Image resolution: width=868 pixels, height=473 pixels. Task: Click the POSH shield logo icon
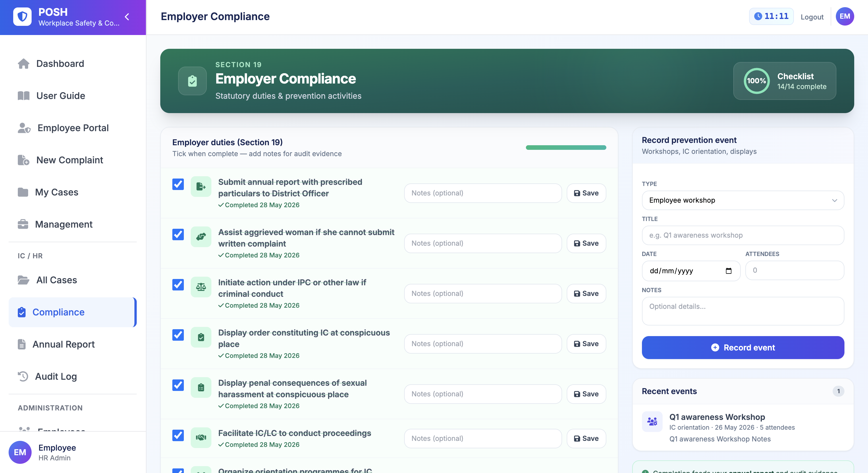(22, 16)
